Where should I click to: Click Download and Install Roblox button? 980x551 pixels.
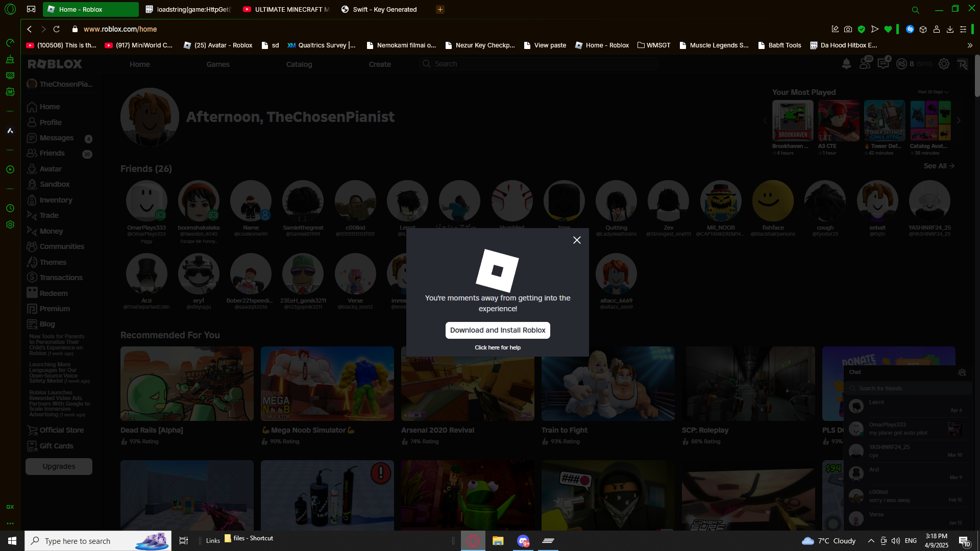pos(498,330)
